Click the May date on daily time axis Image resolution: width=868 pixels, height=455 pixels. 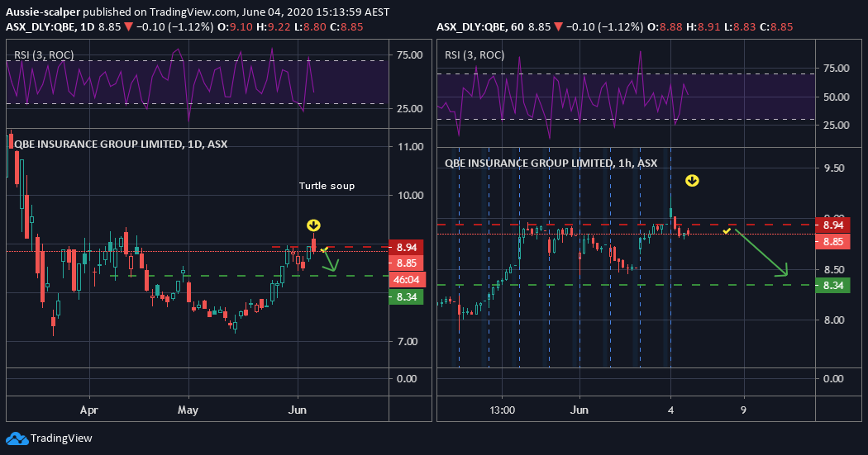188,410
